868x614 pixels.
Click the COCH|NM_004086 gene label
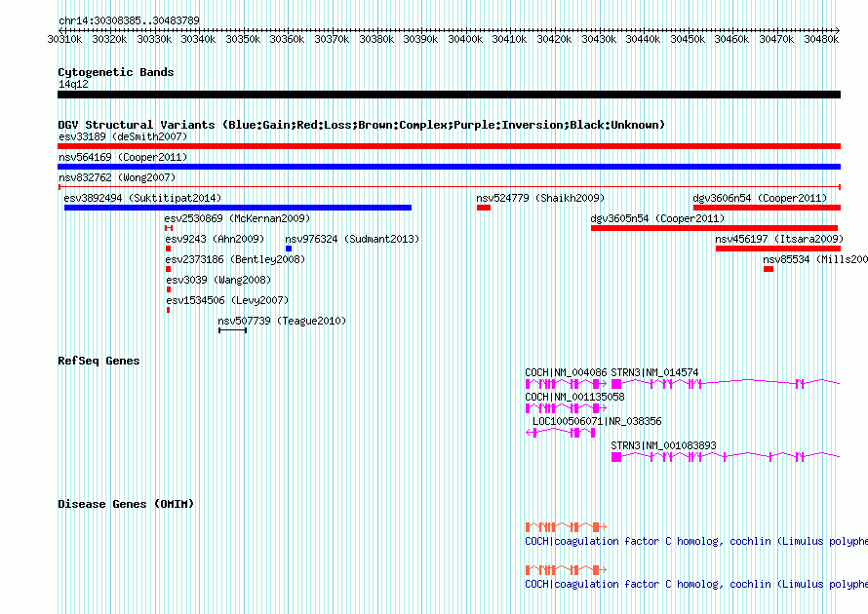(566, 373)
